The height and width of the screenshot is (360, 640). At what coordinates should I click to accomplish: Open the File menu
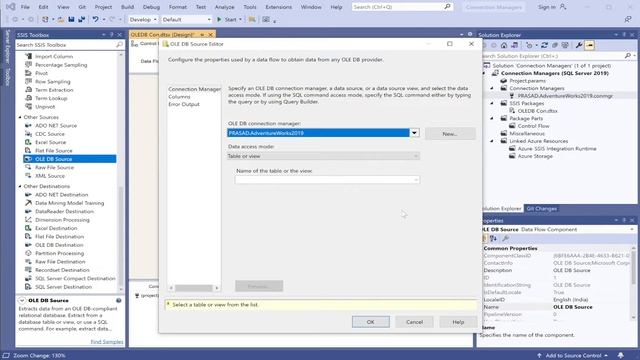25,7
